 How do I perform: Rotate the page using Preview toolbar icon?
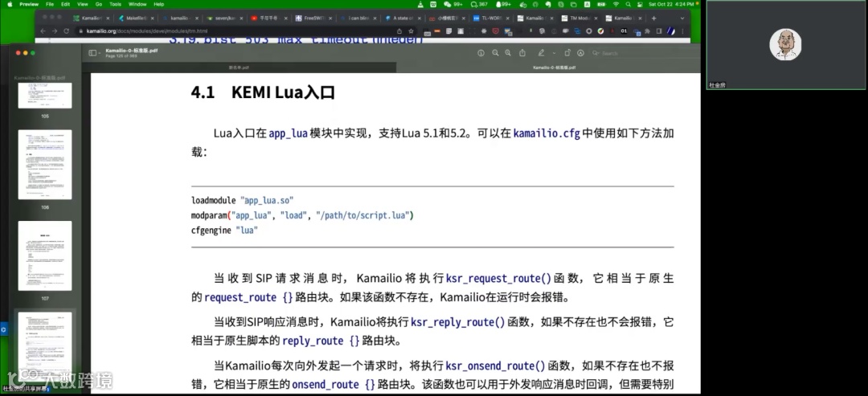click(567, 53)
